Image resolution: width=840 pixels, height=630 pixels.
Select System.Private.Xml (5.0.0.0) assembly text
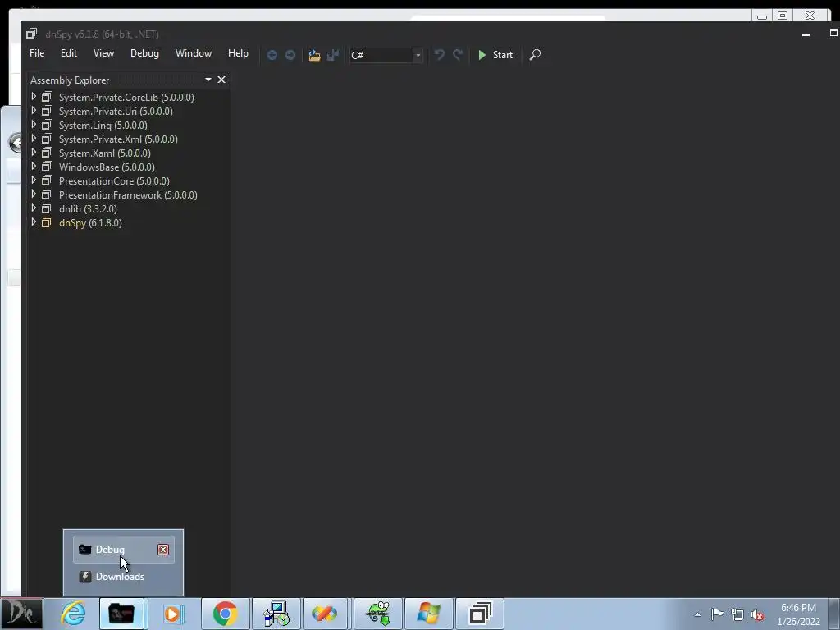pyautogui.click(x=118, y=139)
